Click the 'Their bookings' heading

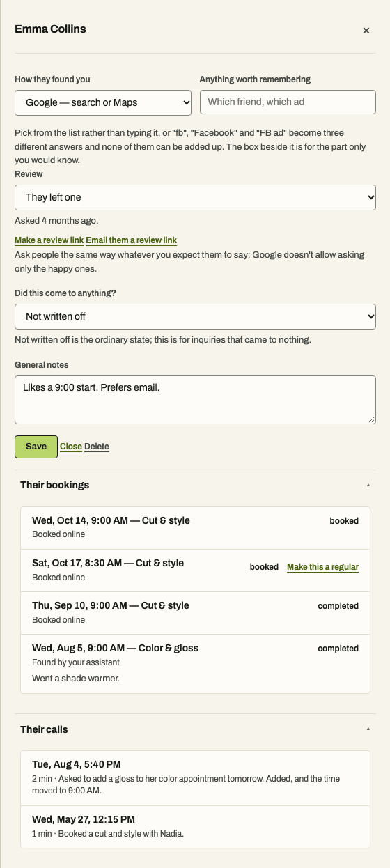(x=54, y=485)
